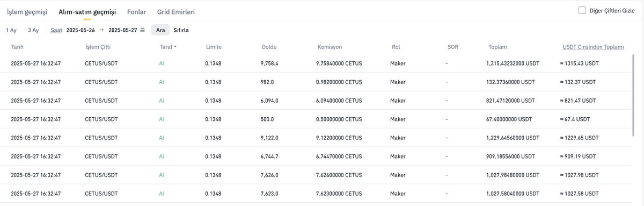Viewport: 644px width, 206px height.
Task: Click commission 6.74470000 CETUS
Action: pos(339,156)
